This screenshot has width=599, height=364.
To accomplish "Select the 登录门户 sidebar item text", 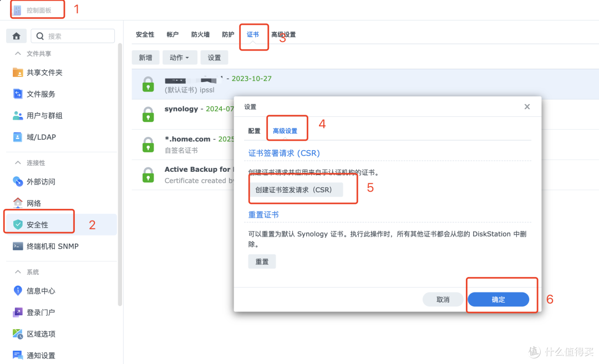I will point(41,312).
